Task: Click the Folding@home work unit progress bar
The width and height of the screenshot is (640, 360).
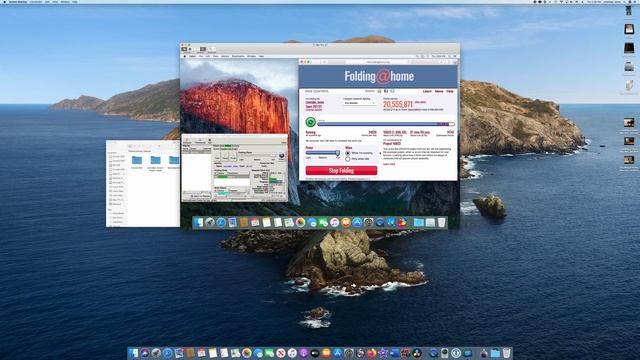Action: 386,124
